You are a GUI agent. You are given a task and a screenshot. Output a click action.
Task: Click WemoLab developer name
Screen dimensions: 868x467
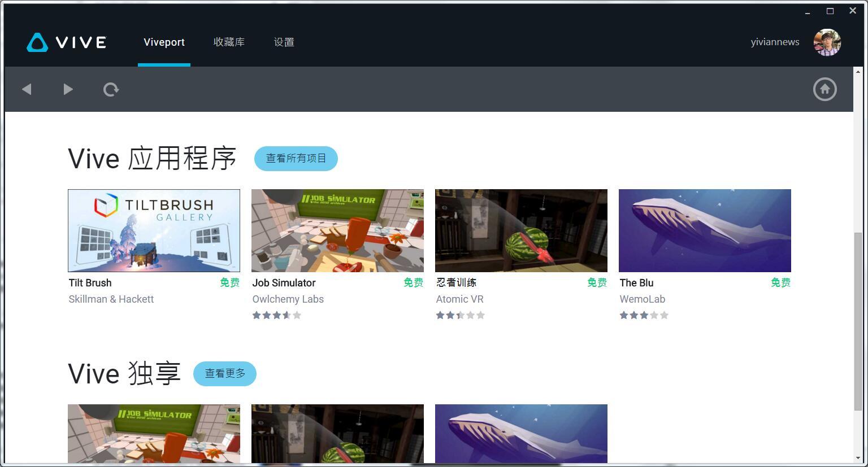point(642,299)
